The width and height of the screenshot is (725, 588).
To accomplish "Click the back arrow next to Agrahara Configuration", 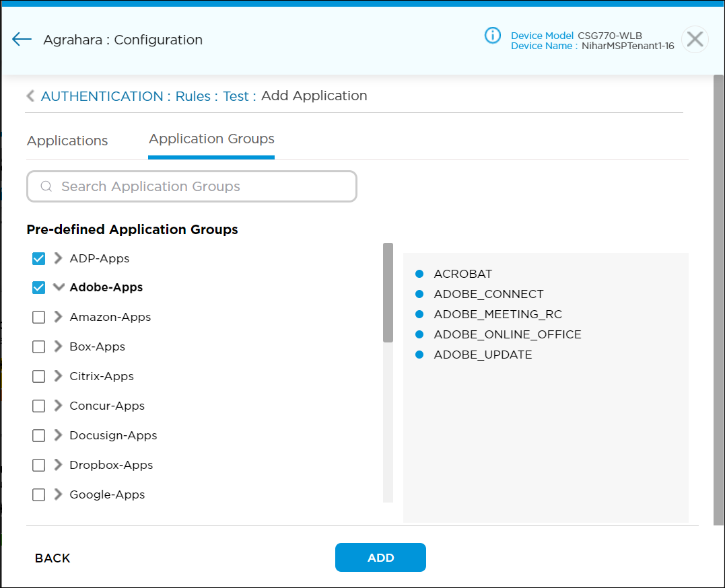I will click(x=21, y=39).
